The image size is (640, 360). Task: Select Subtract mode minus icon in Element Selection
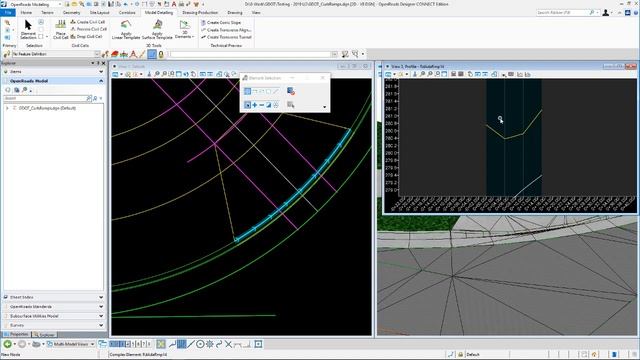(x=261, y=105)
